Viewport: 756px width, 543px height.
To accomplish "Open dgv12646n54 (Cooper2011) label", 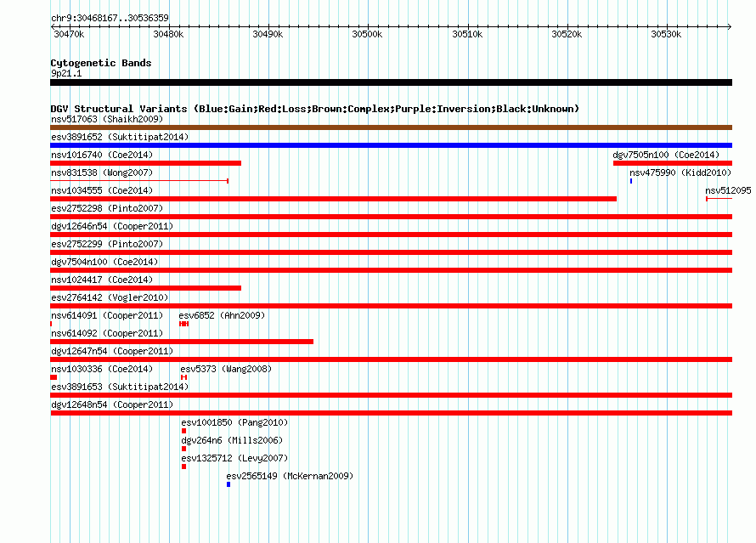I will 112,226.
